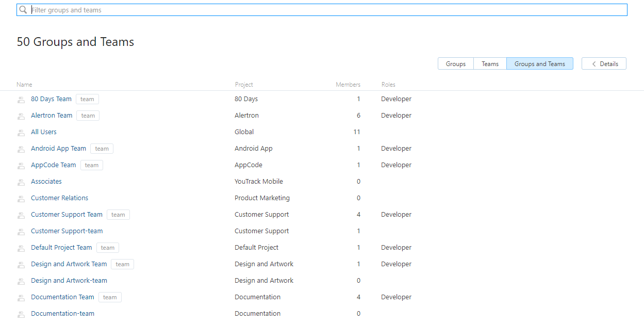The height and width of the screenshot is (323, 644).
Task: Open the All Users group
Action: (x=43, y=132)
